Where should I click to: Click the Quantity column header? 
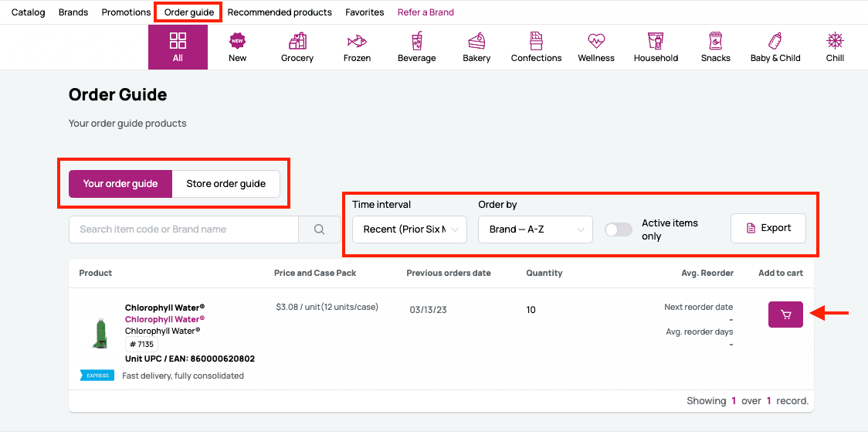pos(544,273)
